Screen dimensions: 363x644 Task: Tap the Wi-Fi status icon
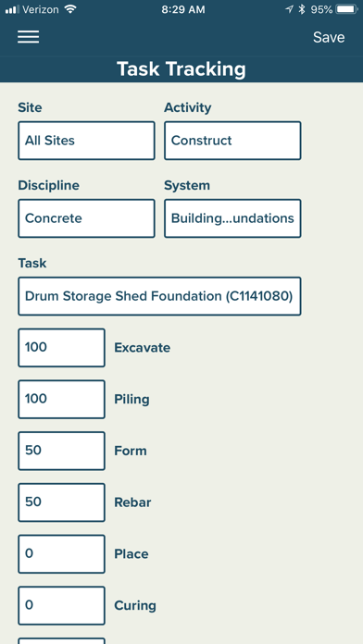[x=70, y=9]
